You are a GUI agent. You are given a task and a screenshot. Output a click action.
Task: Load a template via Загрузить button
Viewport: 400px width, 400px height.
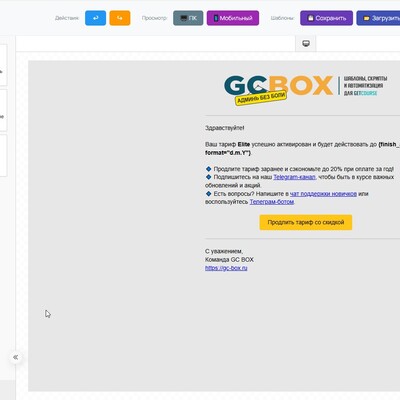[x=378, y=18]
